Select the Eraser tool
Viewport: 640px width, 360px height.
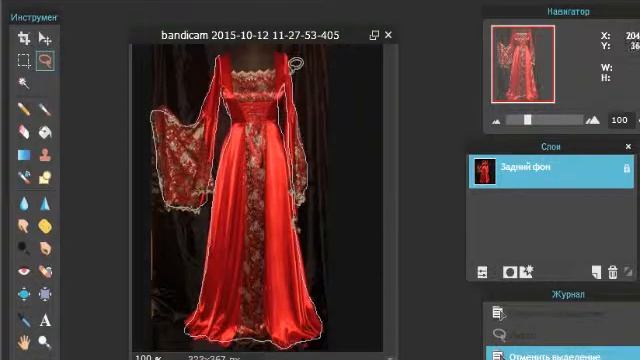pyautogui.click(x=24, y=131)
